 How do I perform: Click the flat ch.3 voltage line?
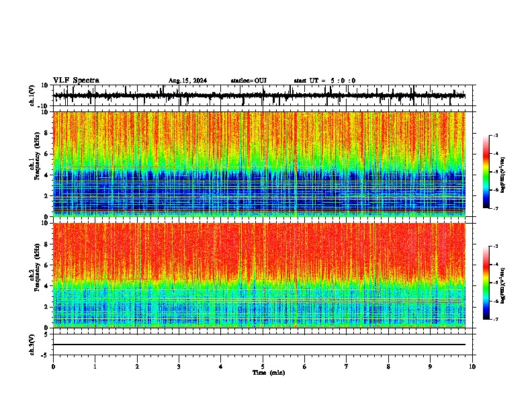(259, 345)
